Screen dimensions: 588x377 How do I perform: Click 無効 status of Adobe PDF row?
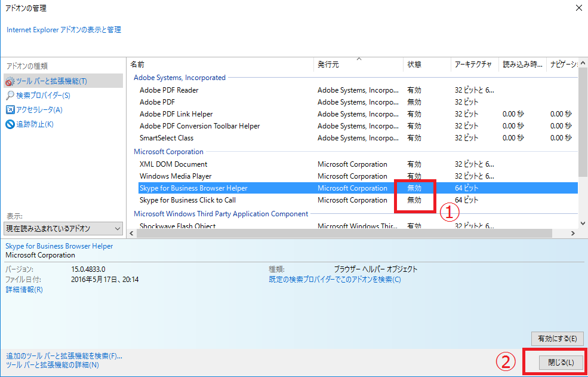click(x=414, y=102)
